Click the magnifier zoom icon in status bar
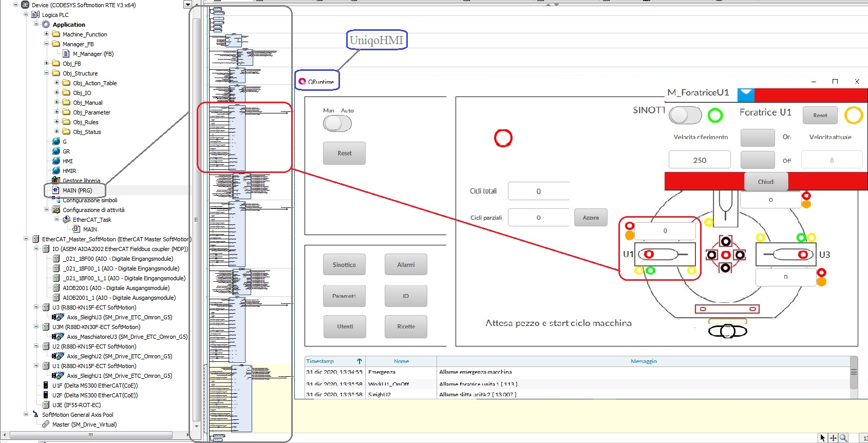This screenshot has width=868, height=443. coord(843,438)
